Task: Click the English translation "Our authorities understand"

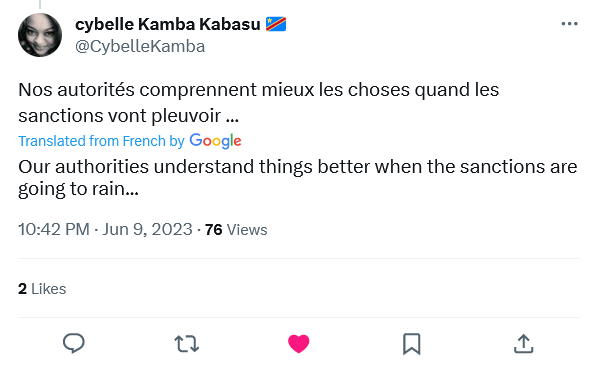Action: tap(136, 167)
